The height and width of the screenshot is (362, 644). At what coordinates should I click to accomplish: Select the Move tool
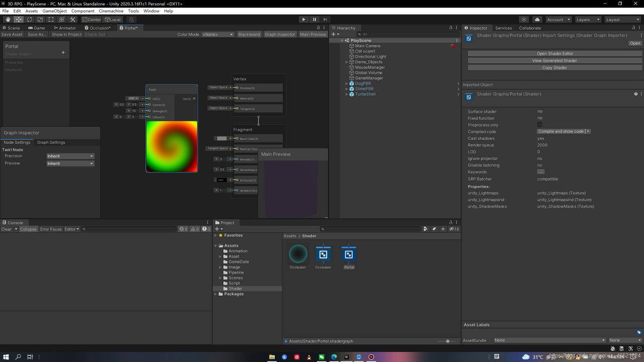[19, 20]
